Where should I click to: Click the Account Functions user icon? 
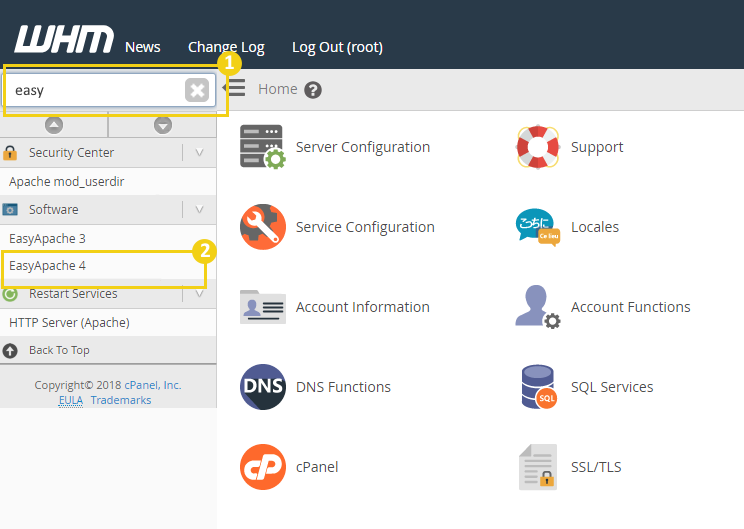click(x=538, y=307)
